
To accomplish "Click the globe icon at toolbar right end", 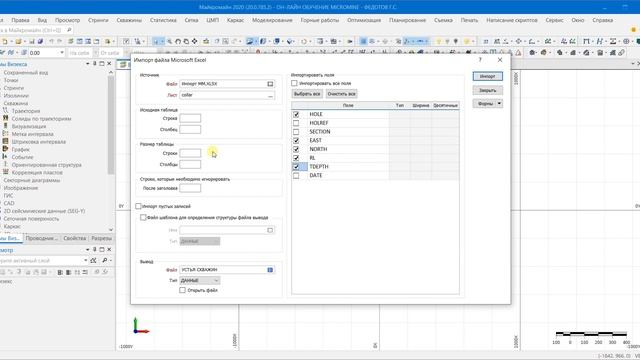I will [x=626, y=41].
